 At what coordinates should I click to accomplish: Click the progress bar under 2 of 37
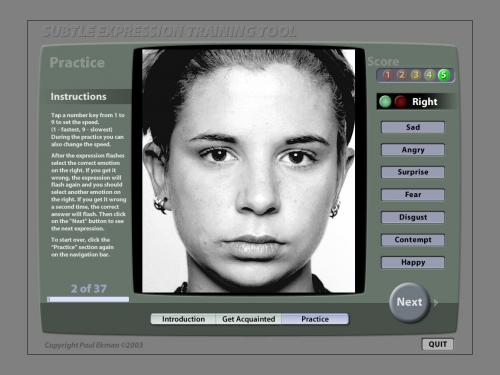[88, 299]
